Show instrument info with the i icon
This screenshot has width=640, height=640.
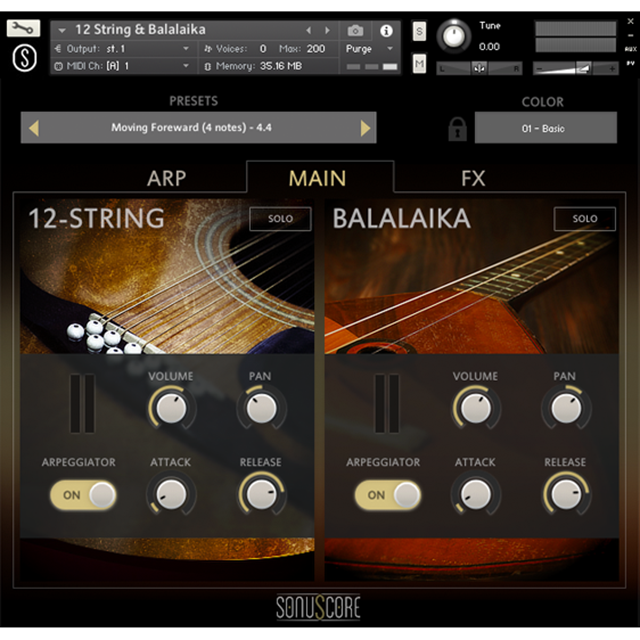[386, 31]
